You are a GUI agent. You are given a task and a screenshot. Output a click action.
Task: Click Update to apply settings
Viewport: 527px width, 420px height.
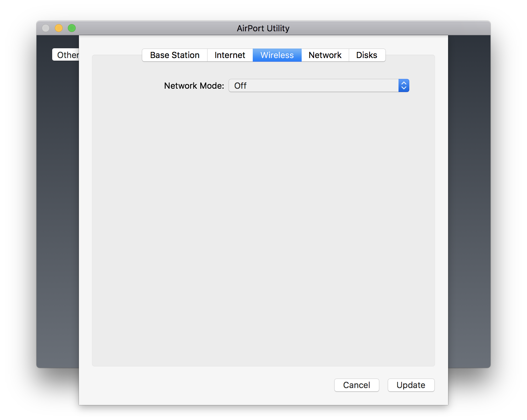(x=411, y=385)
